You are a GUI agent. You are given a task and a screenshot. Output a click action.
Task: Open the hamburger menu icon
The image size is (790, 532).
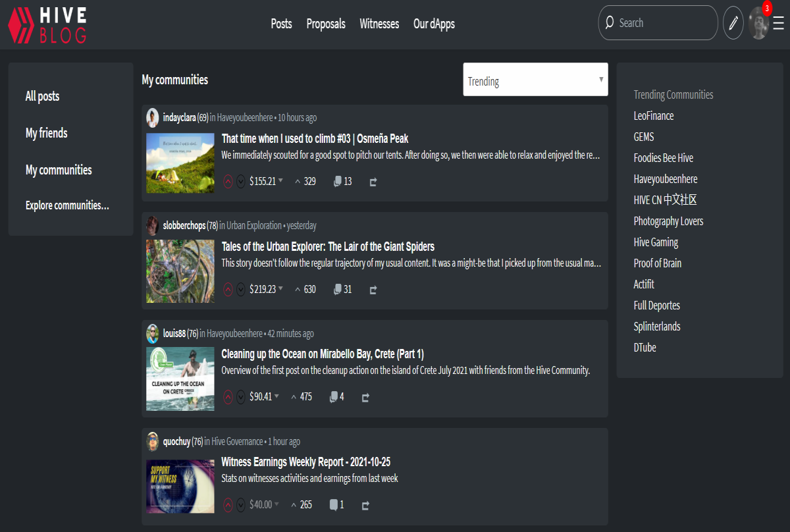click(779, 23)
